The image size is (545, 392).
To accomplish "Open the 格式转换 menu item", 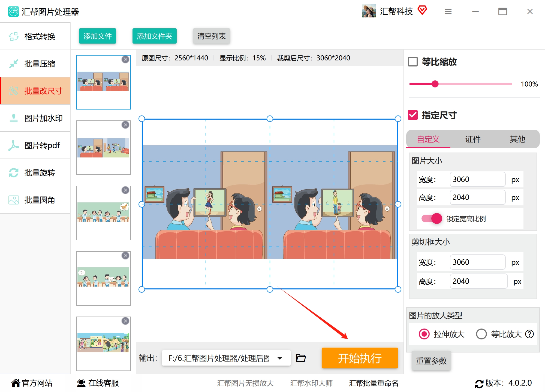I will point(35,36).
